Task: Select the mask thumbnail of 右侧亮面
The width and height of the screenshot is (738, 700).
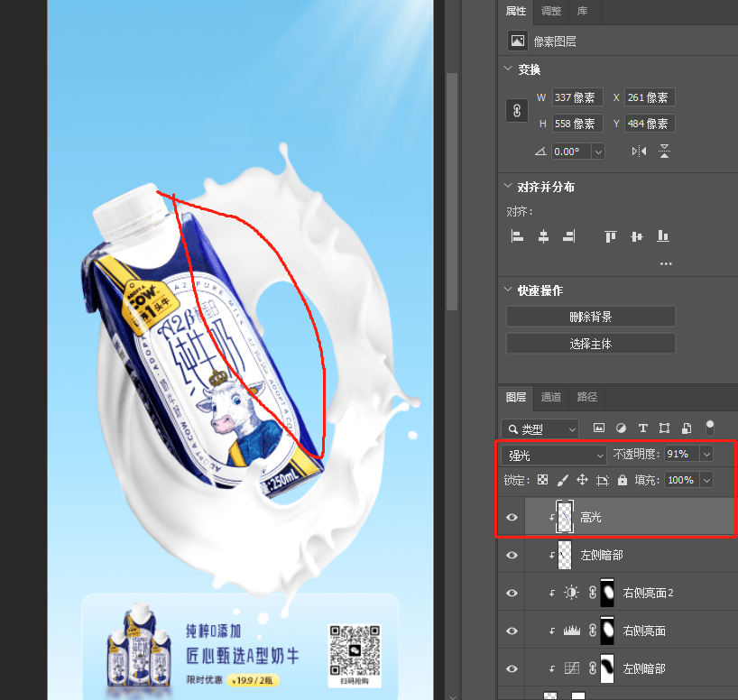Action: (x=607, y=631)
